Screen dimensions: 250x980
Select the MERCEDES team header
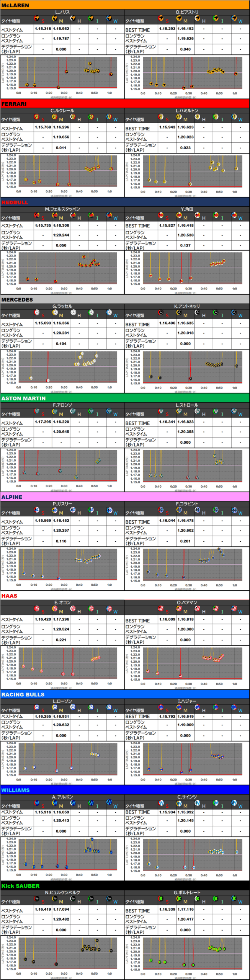(125, 299)
